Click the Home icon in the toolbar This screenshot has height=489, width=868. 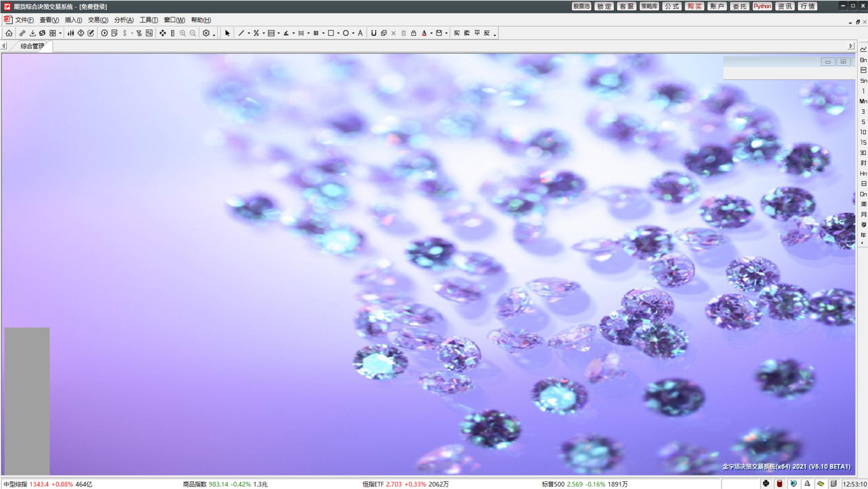tap(9, 33)
